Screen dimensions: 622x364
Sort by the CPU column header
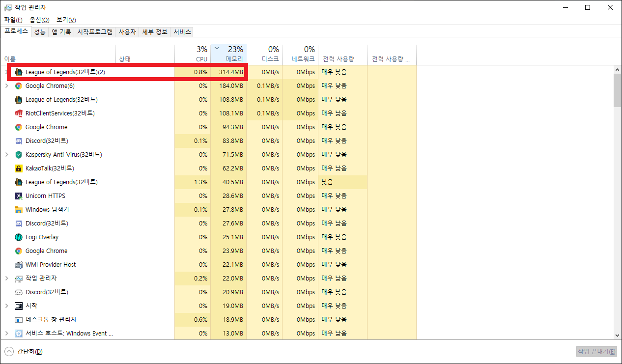pos(193,54)
